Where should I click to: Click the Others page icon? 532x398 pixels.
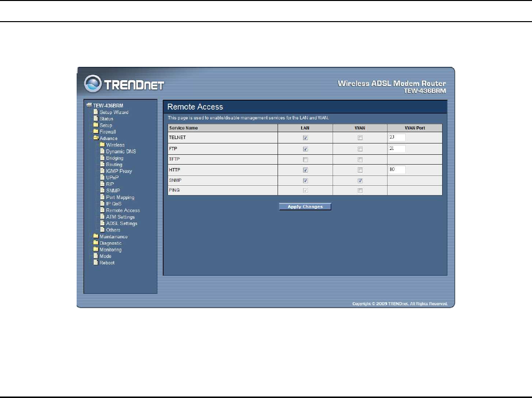point(103,229)
